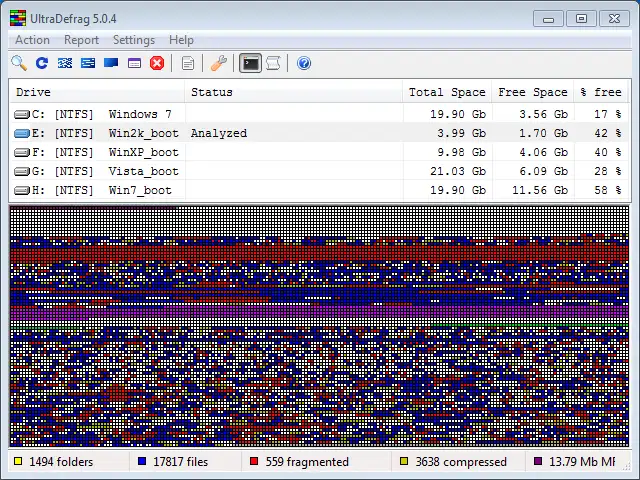This screenshot has height=480, width=640.
Task: Toggle the boot time scan console icon
Action: [x=250, y=63]
